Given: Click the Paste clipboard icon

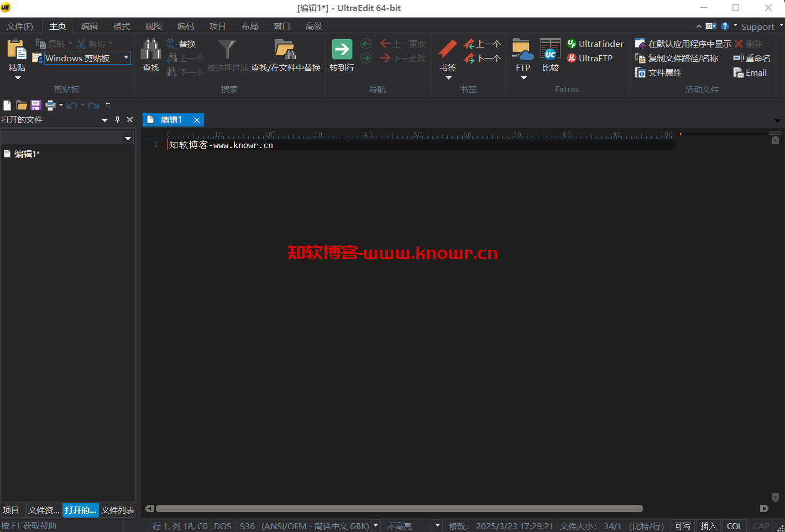Looking at the screenshot, I should coord(17,49).
